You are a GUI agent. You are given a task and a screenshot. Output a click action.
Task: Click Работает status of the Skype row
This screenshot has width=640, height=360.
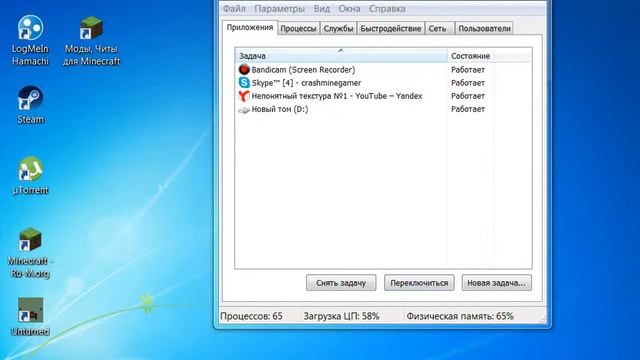468,83
